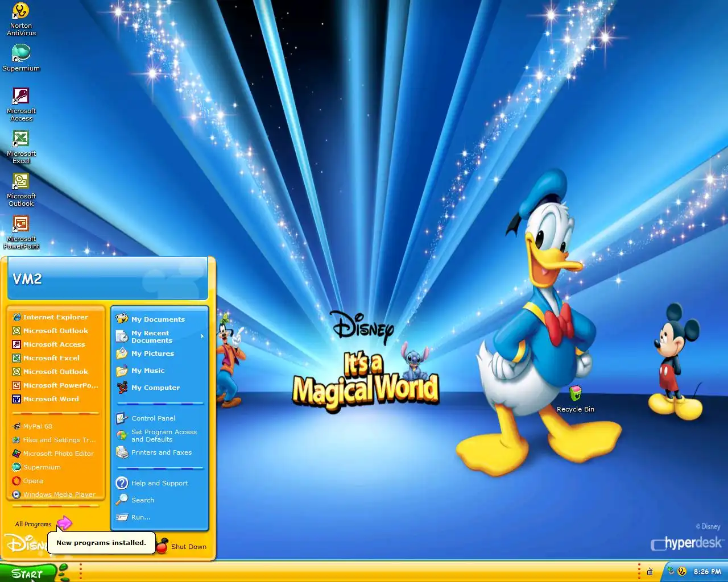Open Windows Media Player entry
The image size is (728, 582).
[56, 494]
